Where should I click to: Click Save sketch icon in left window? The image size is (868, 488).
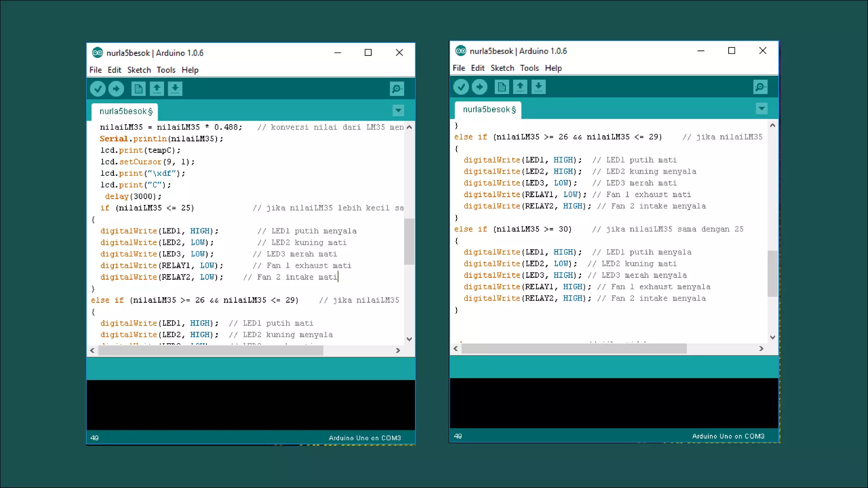click(175, 89)
